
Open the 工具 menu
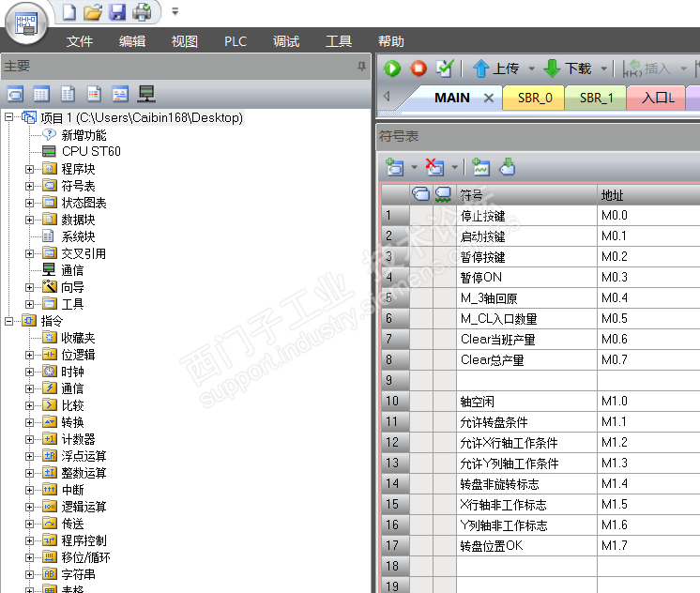339,41
